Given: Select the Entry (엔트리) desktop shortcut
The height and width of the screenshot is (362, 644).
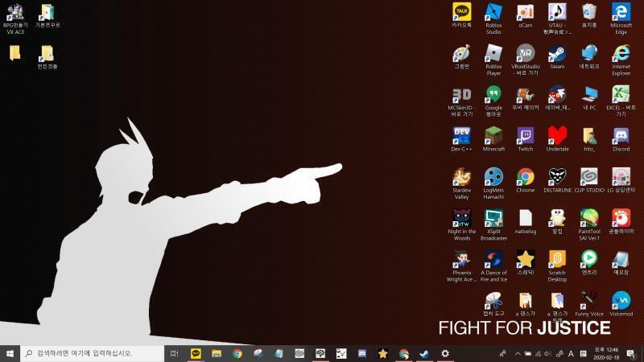Looking at the screenshot, I should 589,263.
